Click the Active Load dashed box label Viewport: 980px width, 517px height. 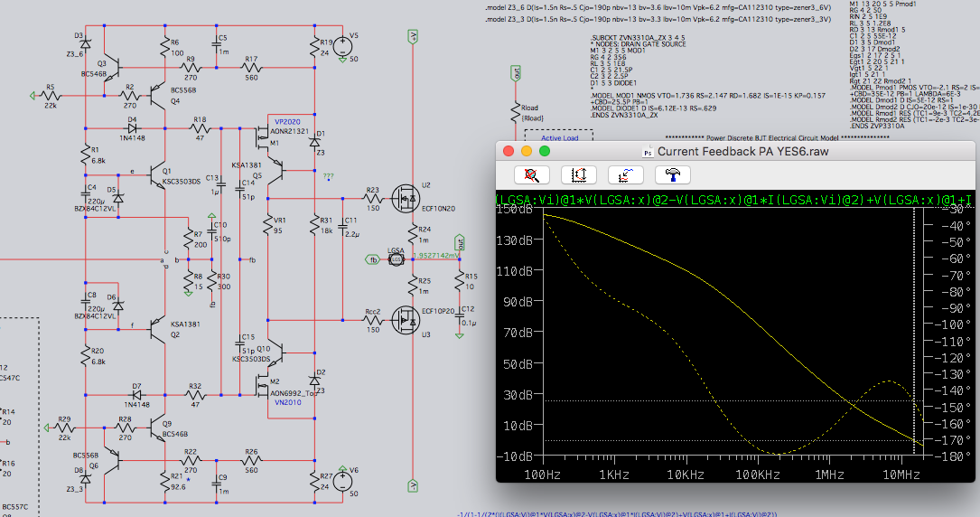(x=559, y=138)
